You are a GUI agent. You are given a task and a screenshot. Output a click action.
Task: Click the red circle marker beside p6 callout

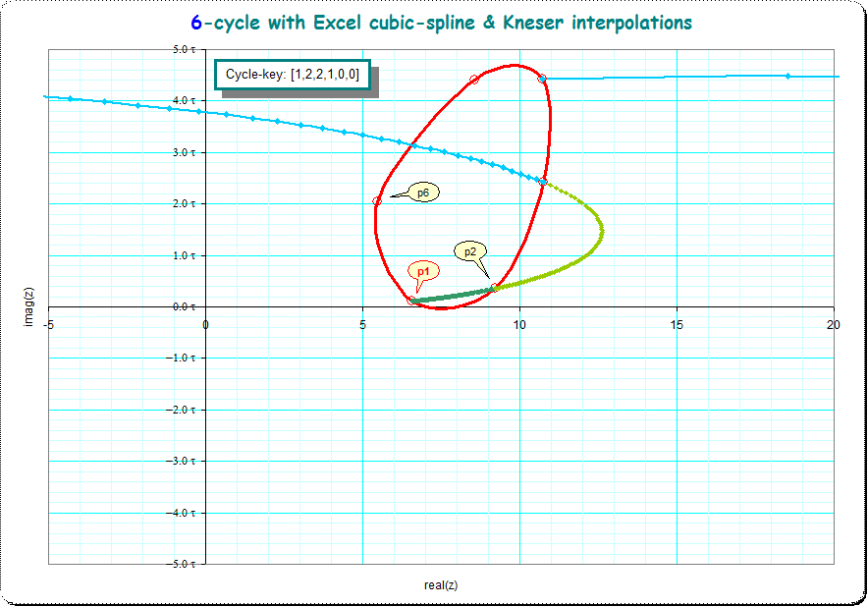377,201
